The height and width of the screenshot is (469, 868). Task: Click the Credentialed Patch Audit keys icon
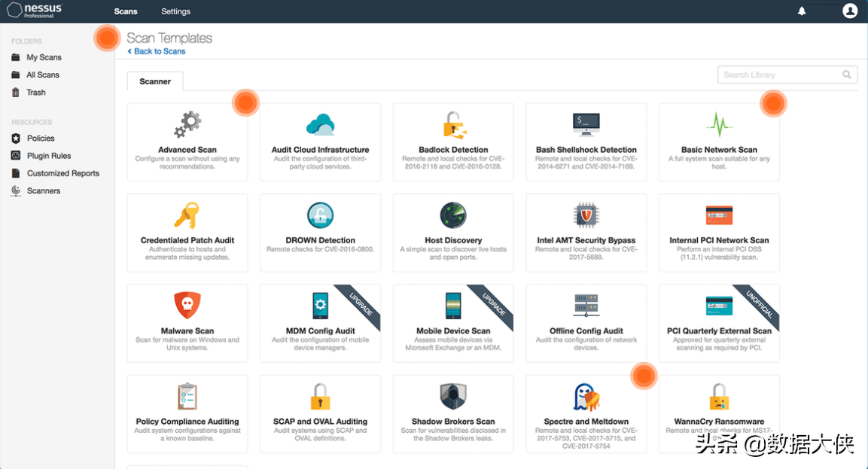tap(187, 215)
